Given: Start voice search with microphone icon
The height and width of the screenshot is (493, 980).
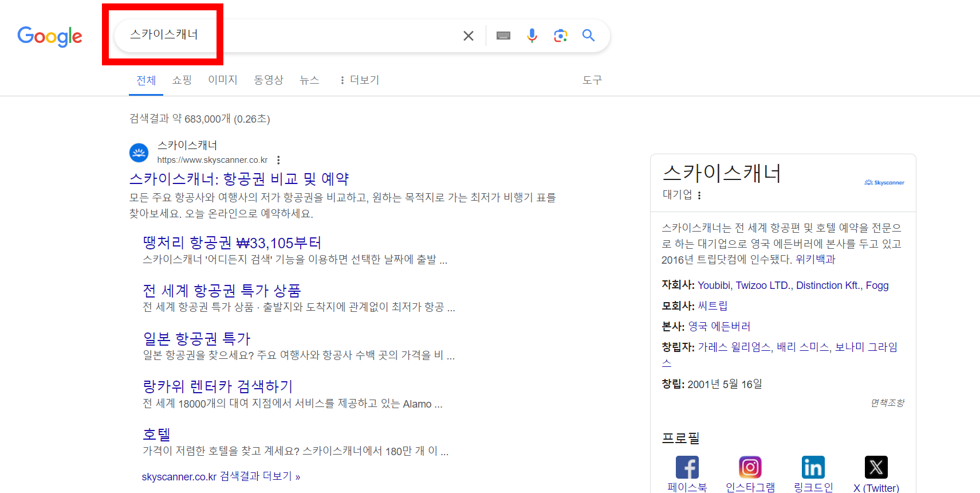Looking at the screenshot, I should [532, 36].
